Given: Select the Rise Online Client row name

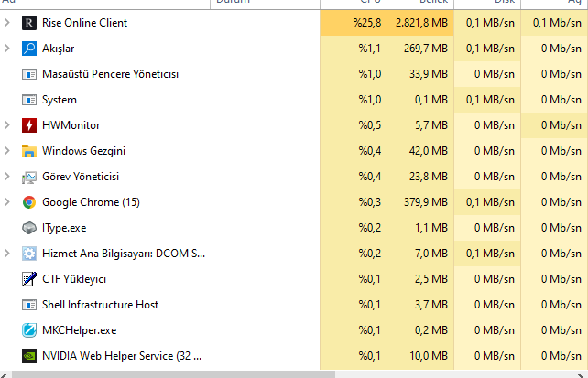Looking at the screenshot, I should (85, 23).
